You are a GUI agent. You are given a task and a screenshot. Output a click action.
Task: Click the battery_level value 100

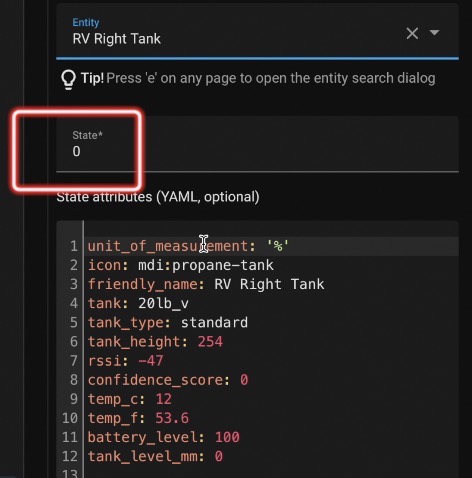pos(227,437)
